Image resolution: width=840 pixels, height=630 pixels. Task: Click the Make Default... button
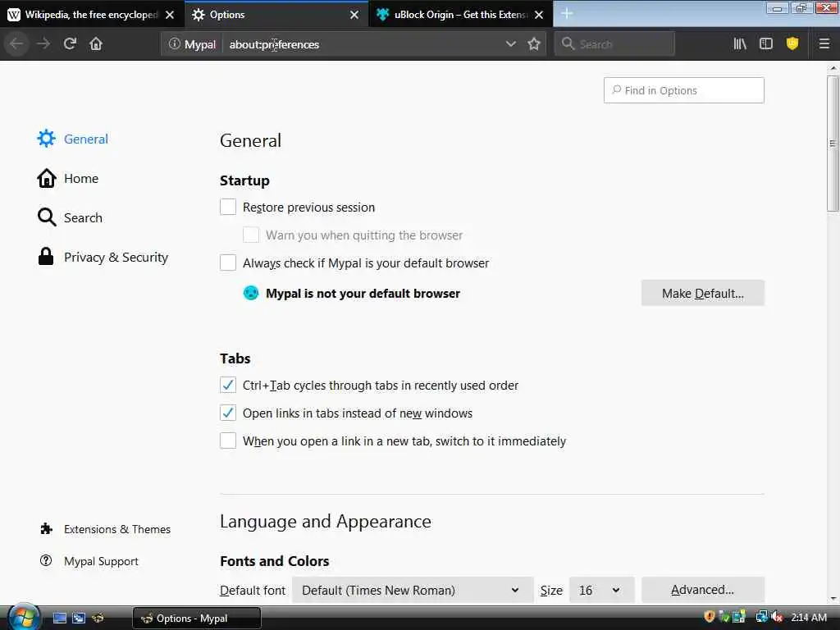[702, 293]
